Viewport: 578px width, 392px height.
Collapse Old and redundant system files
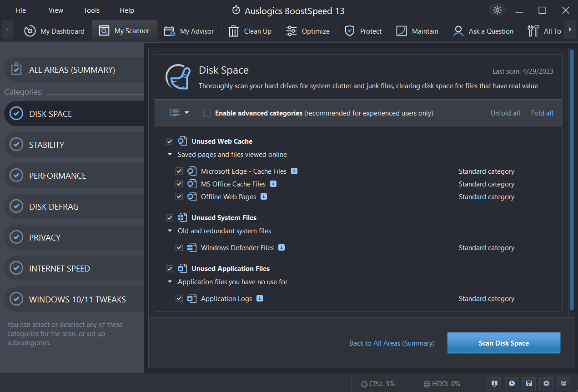170,231
